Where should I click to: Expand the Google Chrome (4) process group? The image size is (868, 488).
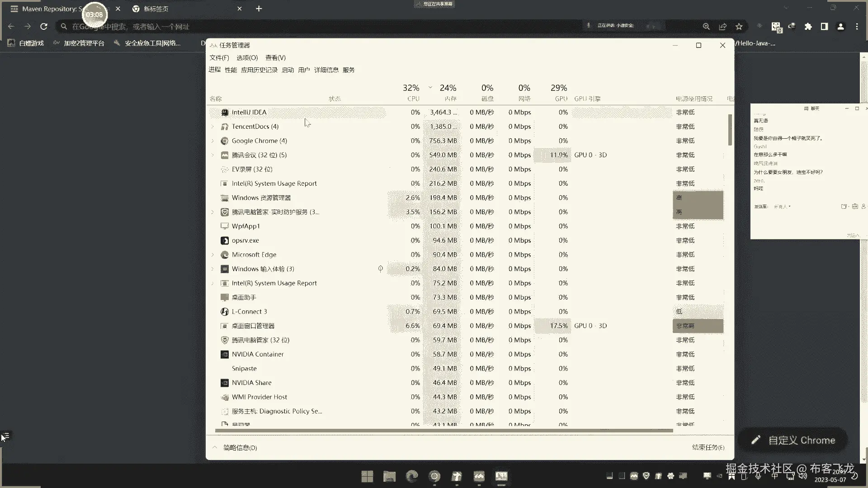[212, 141]
